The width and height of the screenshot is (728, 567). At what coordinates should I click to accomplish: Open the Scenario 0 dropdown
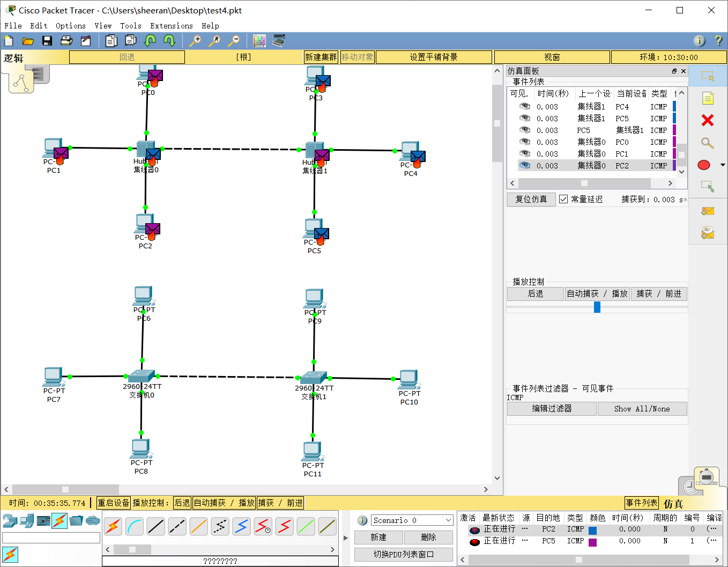[412, 520]
